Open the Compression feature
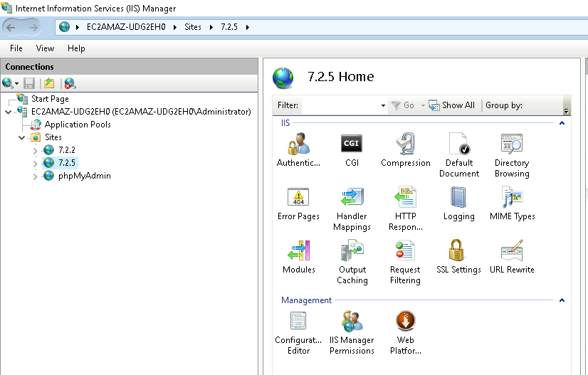This screenshot has height=375, width=588. 405,149
